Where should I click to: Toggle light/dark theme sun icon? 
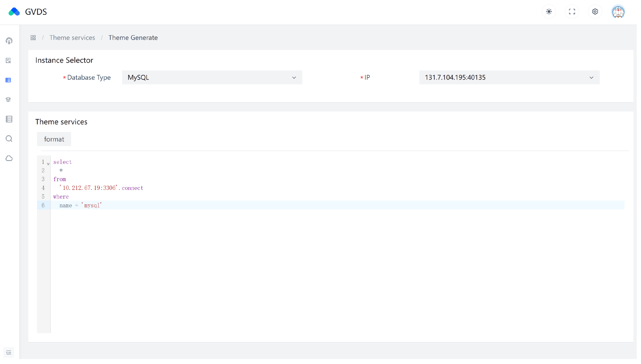point(549,12)
